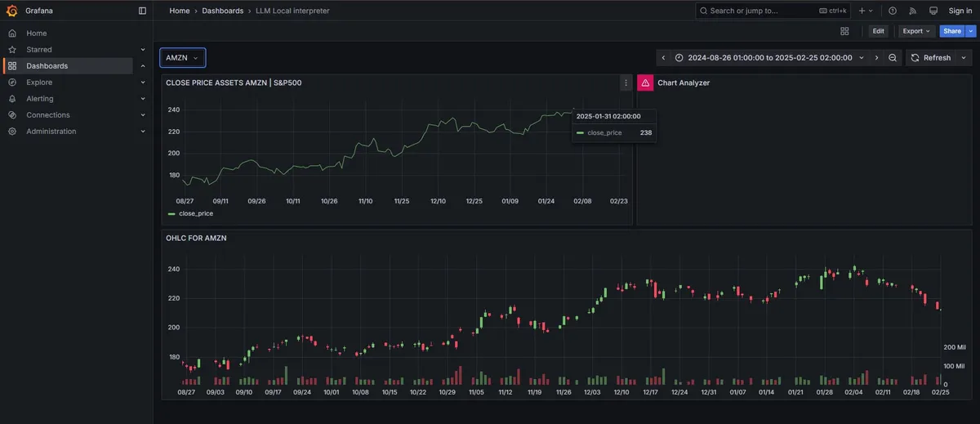Click the Edit dashboard button
This screenshot has width=980, height=424.
coord(878,31)
